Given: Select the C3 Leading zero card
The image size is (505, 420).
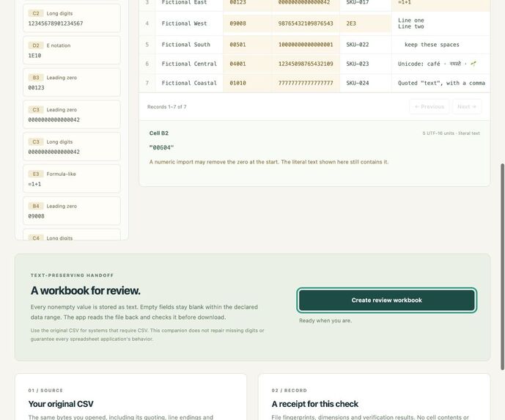Looking at the screenshot, I should pos(72,114).
